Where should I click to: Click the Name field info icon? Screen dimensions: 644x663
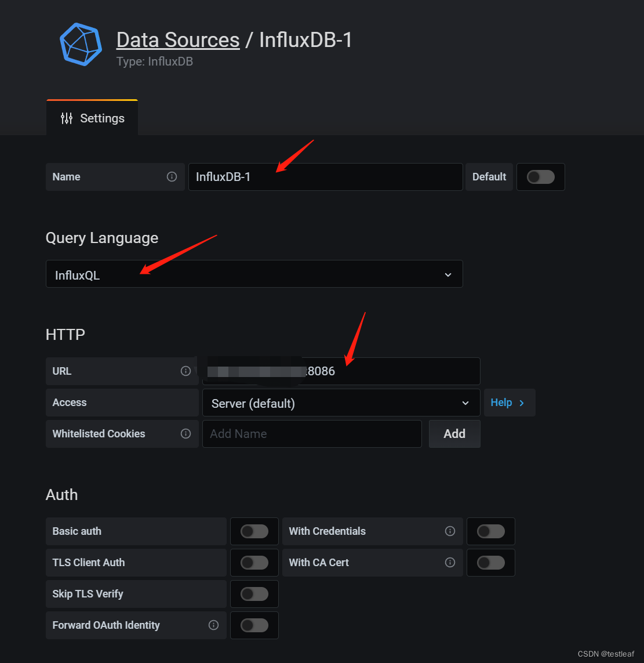point(172,177)
